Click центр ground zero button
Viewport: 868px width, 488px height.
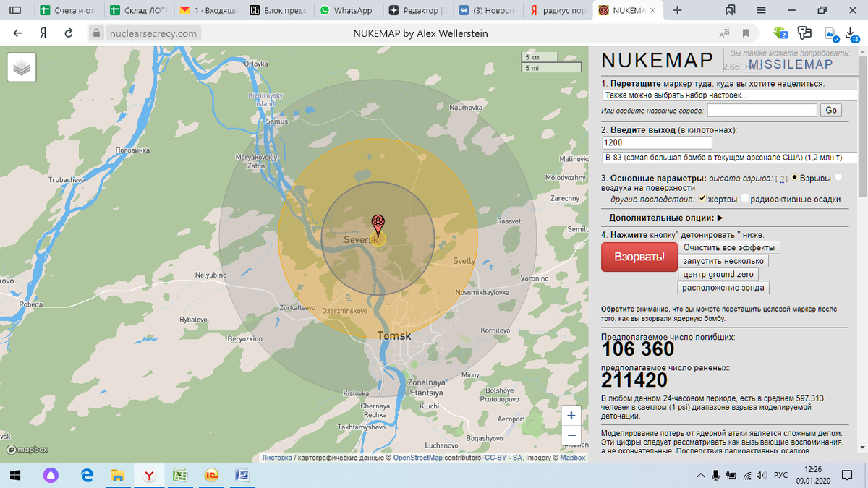[718, 274]
